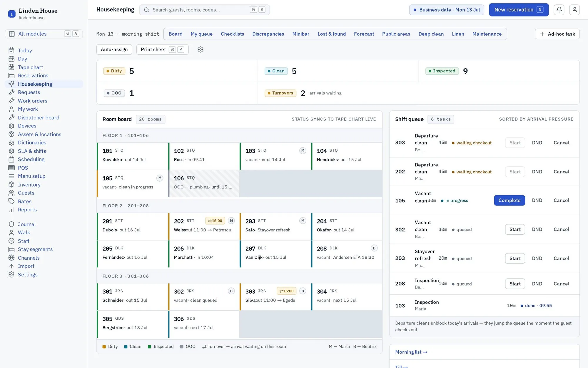Click the POS register icon
The height and width of the screenshot is (368, 588).
tap(11, 168)
